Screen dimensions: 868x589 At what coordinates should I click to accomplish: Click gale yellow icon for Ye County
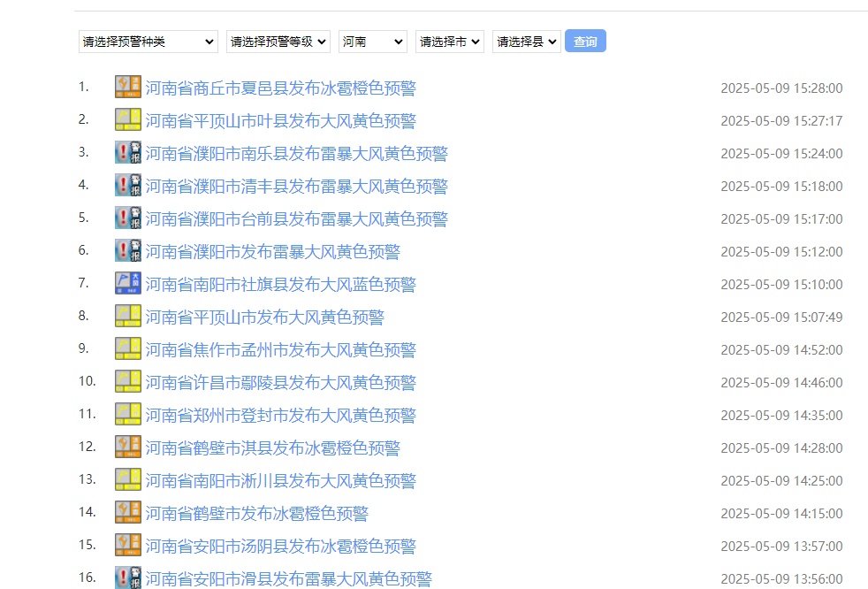pos(128,119)
